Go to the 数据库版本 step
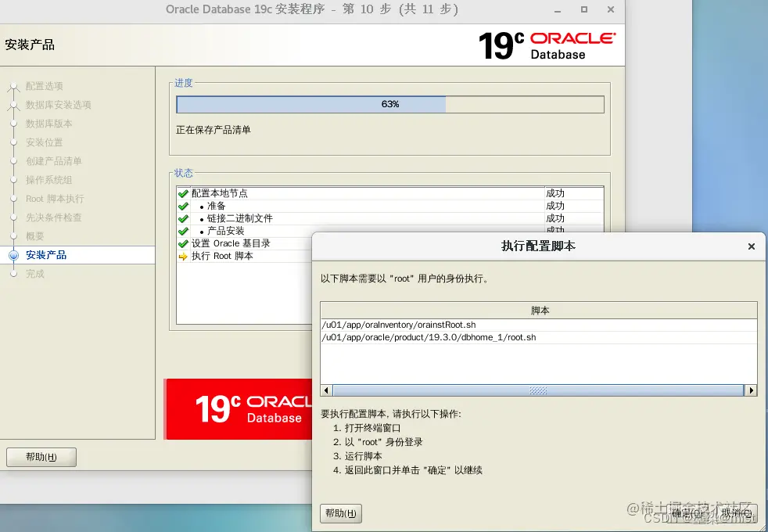The image size is (768, 532). click(49, 124)
